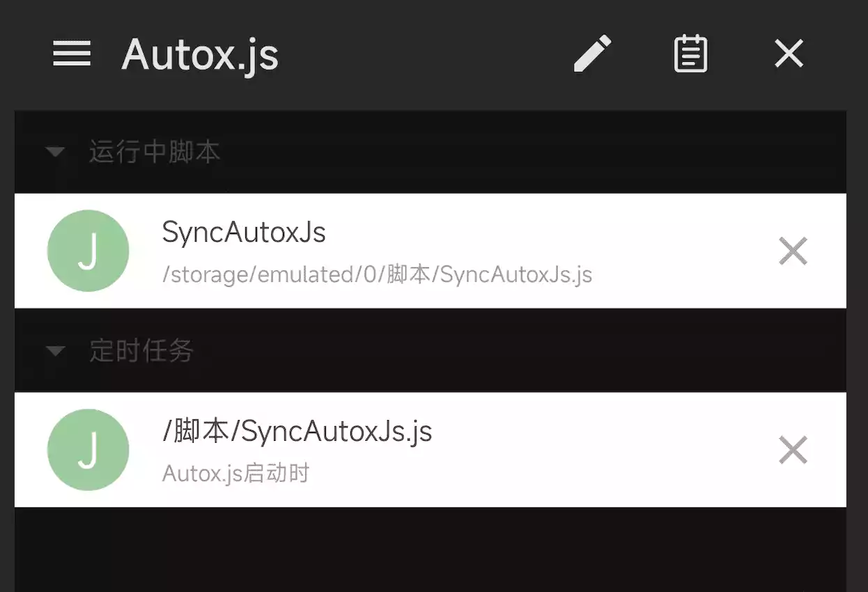The height and width of the screenshot is (592, 868).
Task: Tap the /脚本/SyncAutoxJs.js task name text
Action: (x=297, y=431)
